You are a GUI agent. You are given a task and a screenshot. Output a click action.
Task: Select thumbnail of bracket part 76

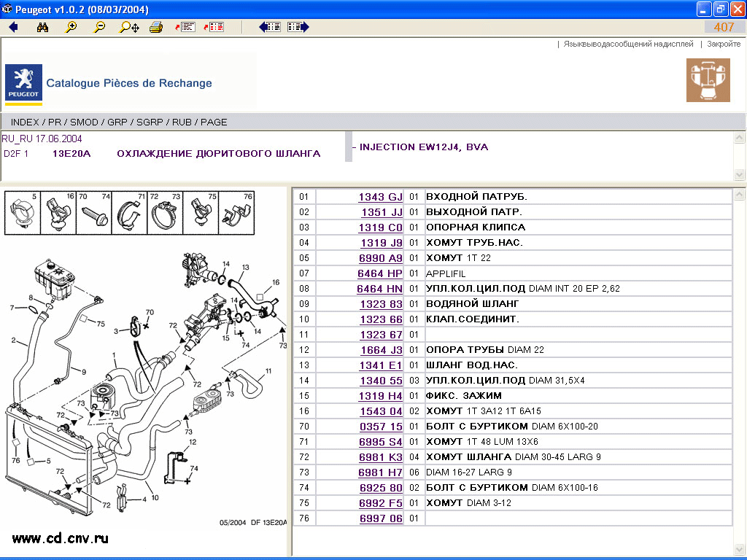pyautogui.click(x=236, y=213)
